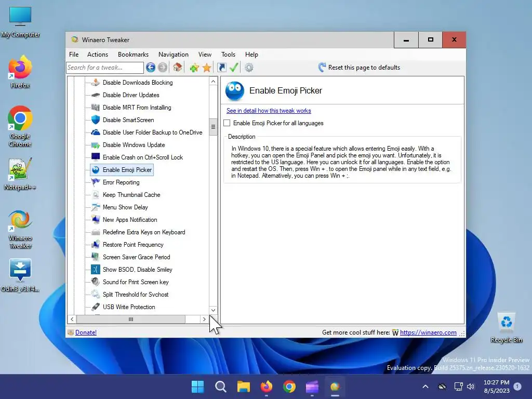Open taskbar Search
This screenshot has width=532, height=399.
[x=220, y=387]
